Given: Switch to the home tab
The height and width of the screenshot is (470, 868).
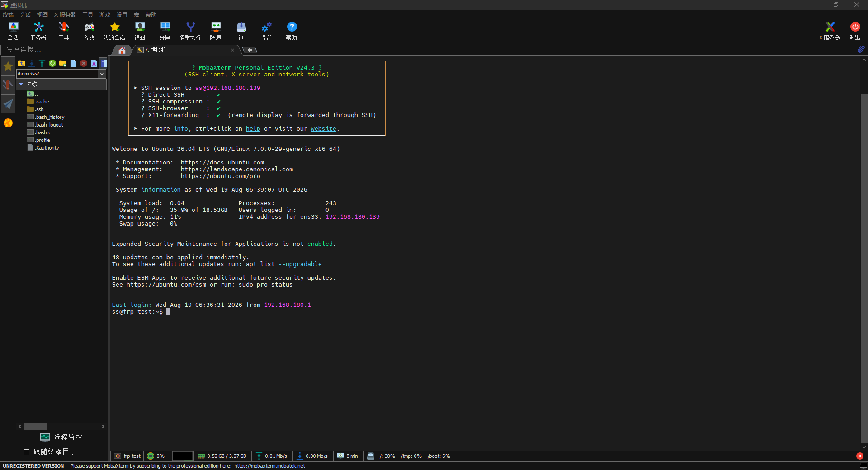Looking at the screenshot, I should [122, 50].
